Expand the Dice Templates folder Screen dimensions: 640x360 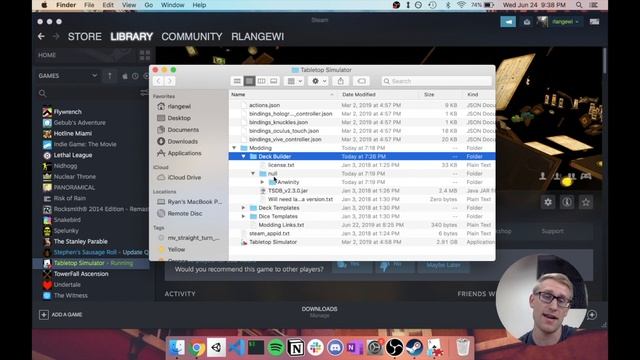[244, 216]
